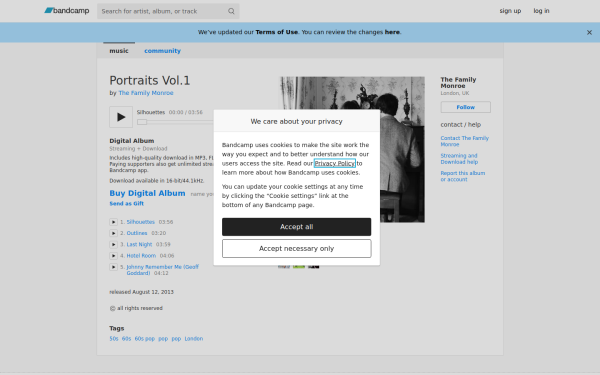Switch to the community tab
The width and height of the screenshot is (600, 375).
click(162, 51)
